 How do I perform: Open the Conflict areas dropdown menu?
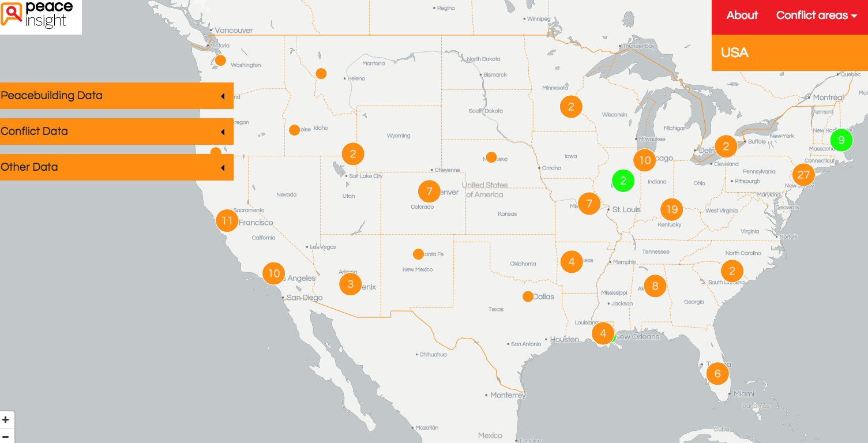click(x=816, y=16)
